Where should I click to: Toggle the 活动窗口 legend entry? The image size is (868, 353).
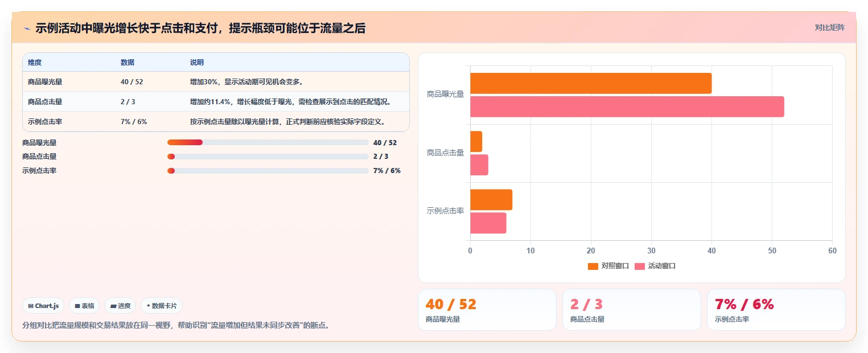point(655,266)
